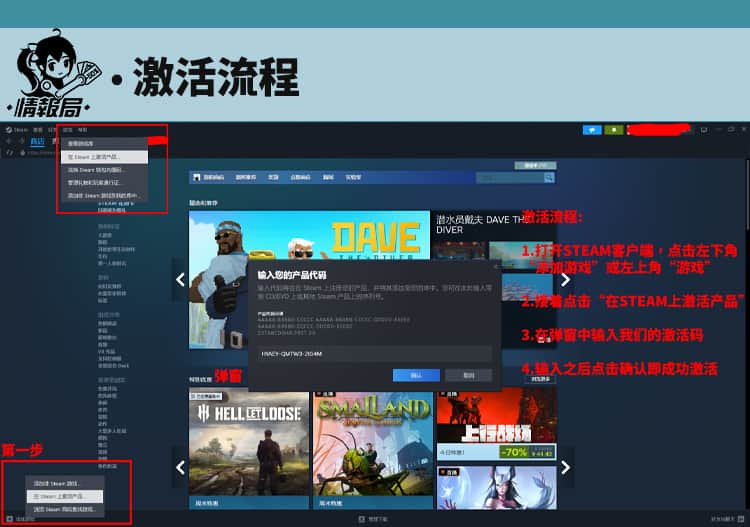Click the magnifier search icon in the store
The image size is (750, 527).
(x=549, y=178)
